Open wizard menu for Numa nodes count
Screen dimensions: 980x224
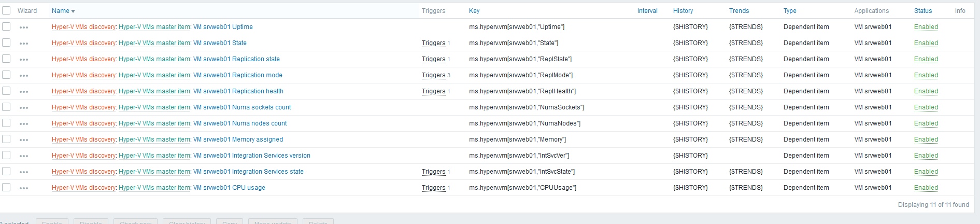(x=24, y=124)
